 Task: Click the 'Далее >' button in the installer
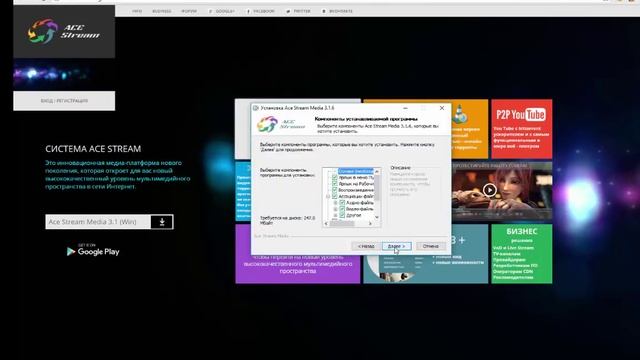[x=396, y=246]
